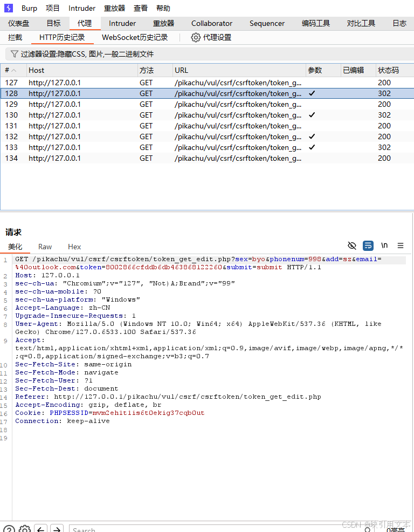Select history row 130

click(x=207, y=115)
